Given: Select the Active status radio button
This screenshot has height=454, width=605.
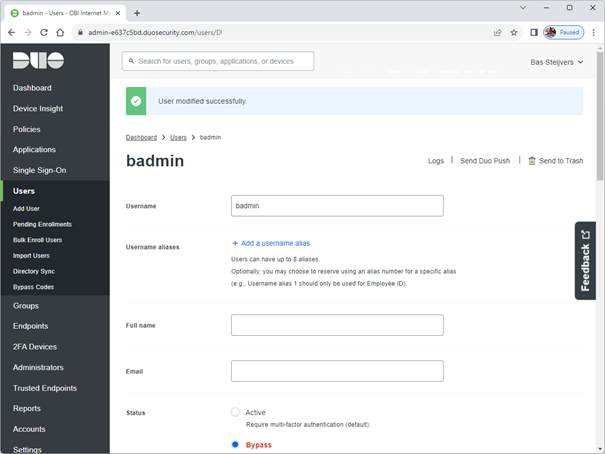Looking at the screenshot, I should [x=235, y=412].
